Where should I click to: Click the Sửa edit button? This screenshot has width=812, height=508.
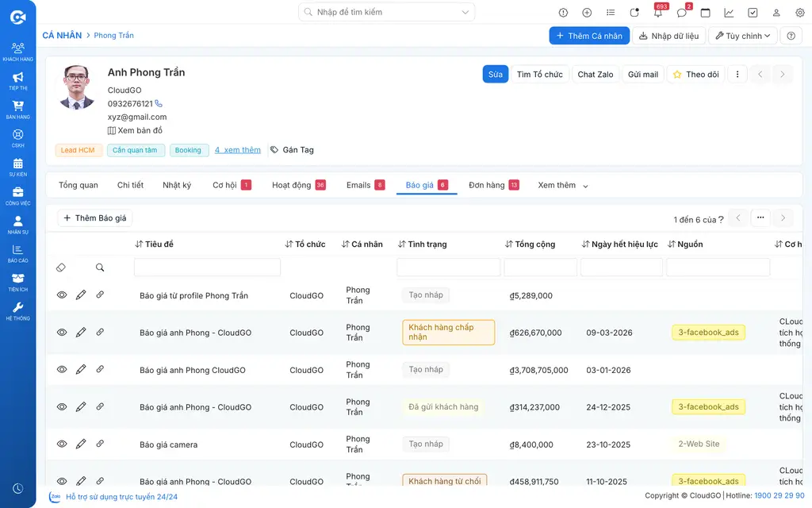(x=495, y=75)
